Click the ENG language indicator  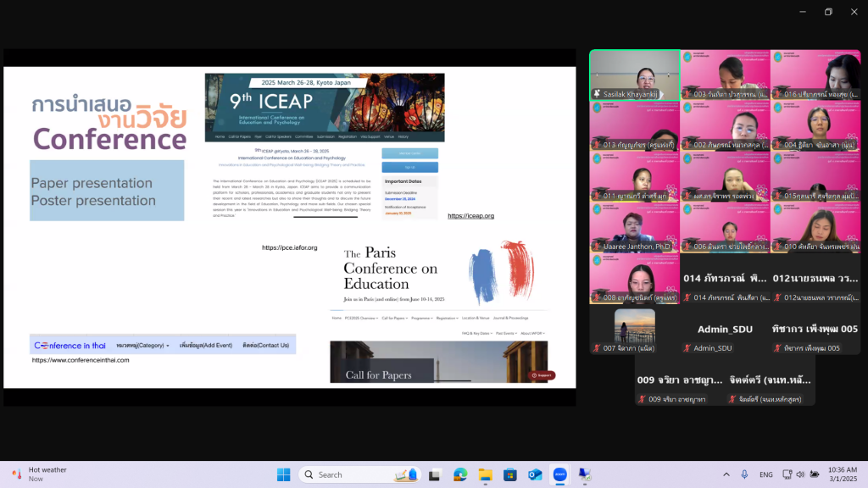pos(765,474)
